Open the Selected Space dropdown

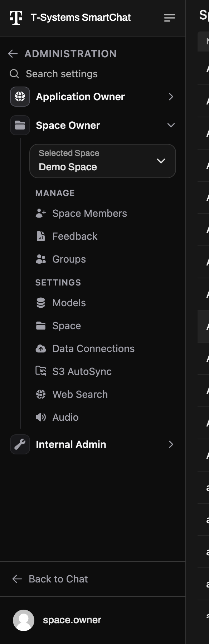(103, 161)
